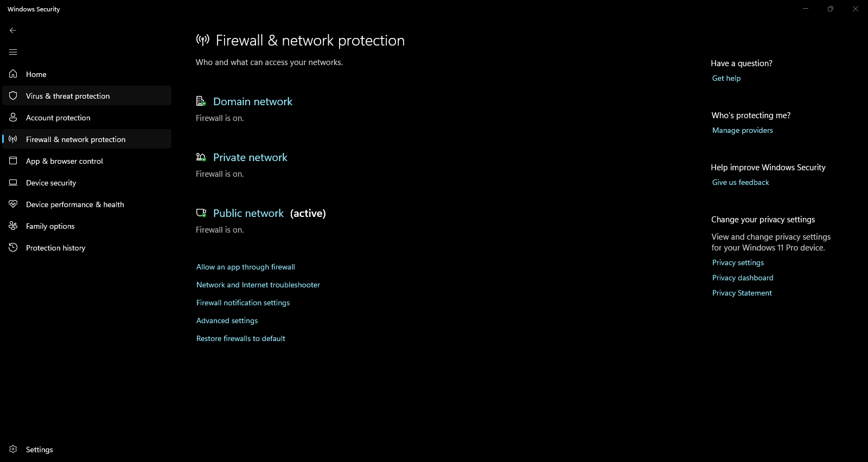Open Device security via the laptop icon
This screenshot has height=462, width=868.
tap(13, 183)
